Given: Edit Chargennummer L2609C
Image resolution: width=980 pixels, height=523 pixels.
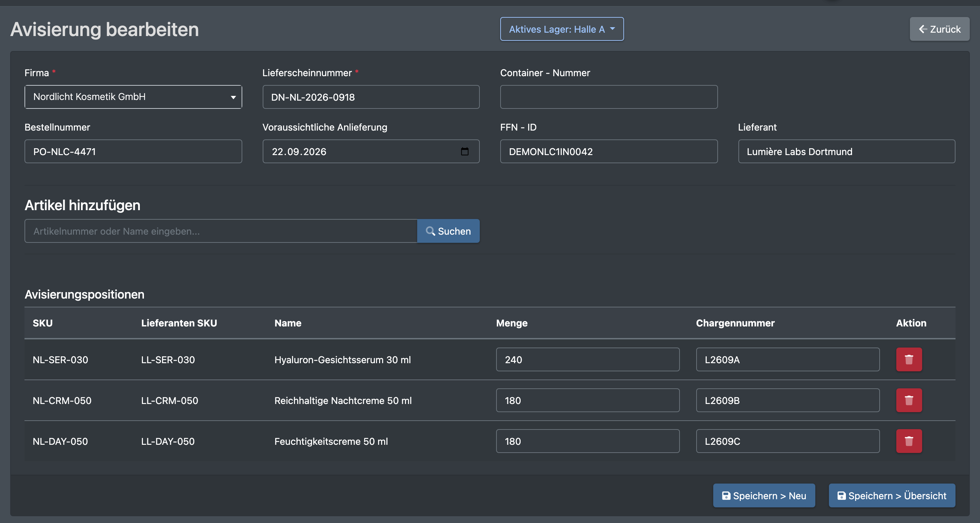Looking at the screenshot, I should pyautogui.click(x=788, y=441).
